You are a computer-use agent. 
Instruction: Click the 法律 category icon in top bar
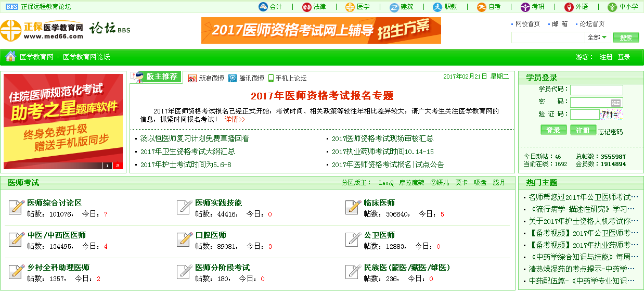306,7
